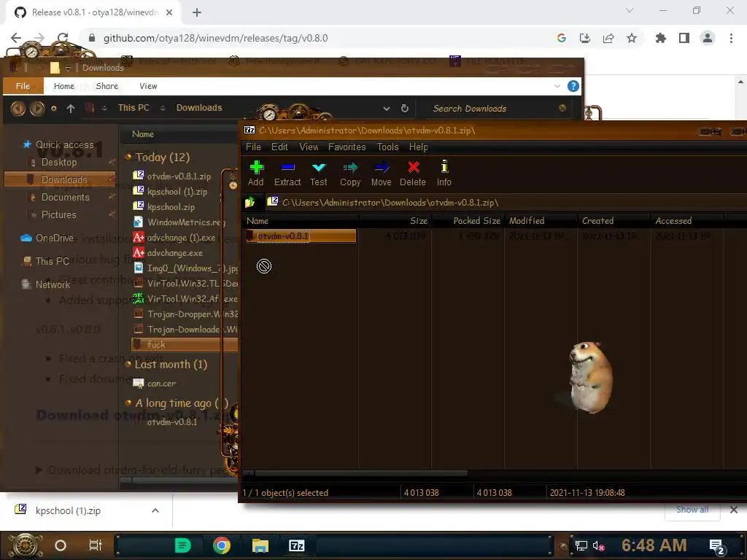Image resolution: width=747 pixels, height=560 pixels.
Task: Click the Explorer blue help icon
Action: (x=573, y=86)
